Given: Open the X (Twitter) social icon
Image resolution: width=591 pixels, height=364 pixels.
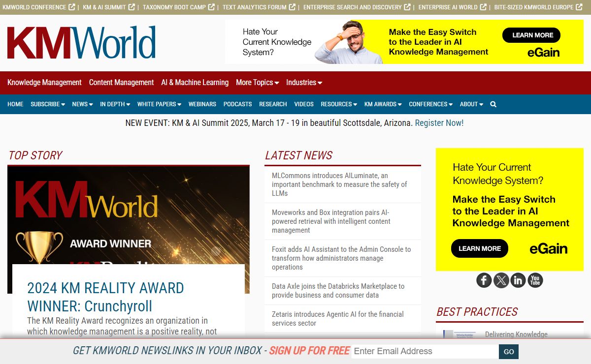Looking at the screenshot, I should pos(501,280).
